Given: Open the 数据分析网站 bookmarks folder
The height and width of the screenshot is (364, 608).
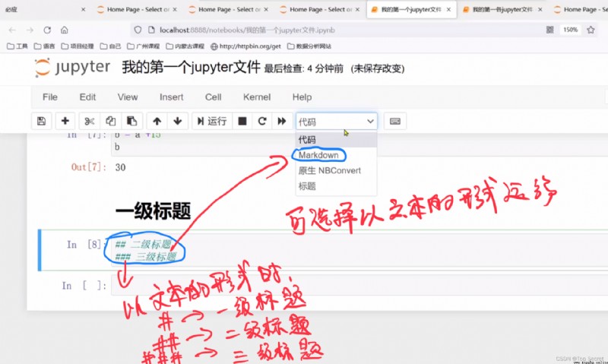Looking at the screenshot, I should pyautogui.click(x=309, y=46).
